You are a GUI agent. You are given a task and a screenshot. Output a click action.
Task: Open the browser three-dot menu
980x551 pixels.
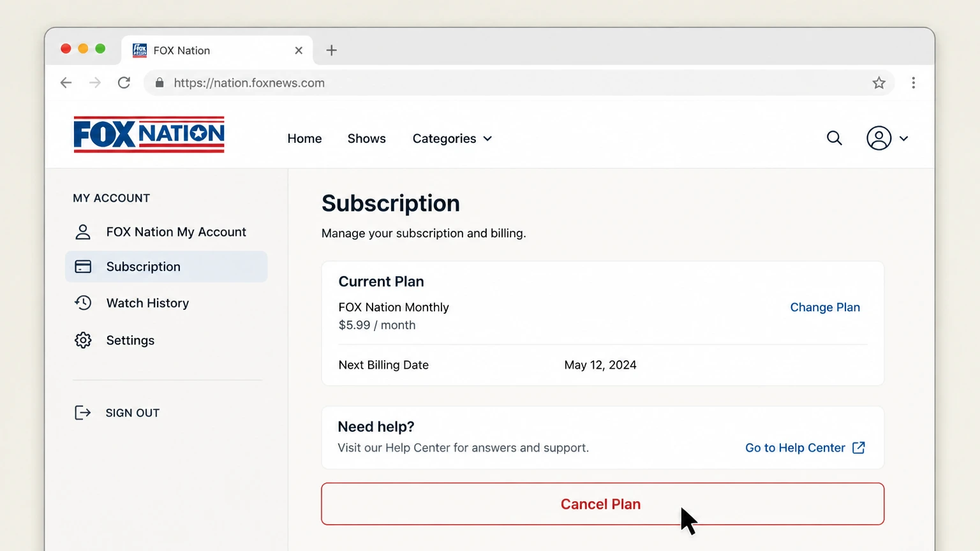(x=914, y=83)
